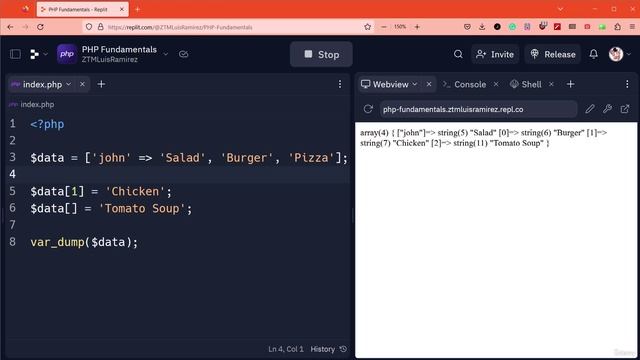640x360 pixels.
Task: Open the notifications bell
Action: click(x=593, y=54)
